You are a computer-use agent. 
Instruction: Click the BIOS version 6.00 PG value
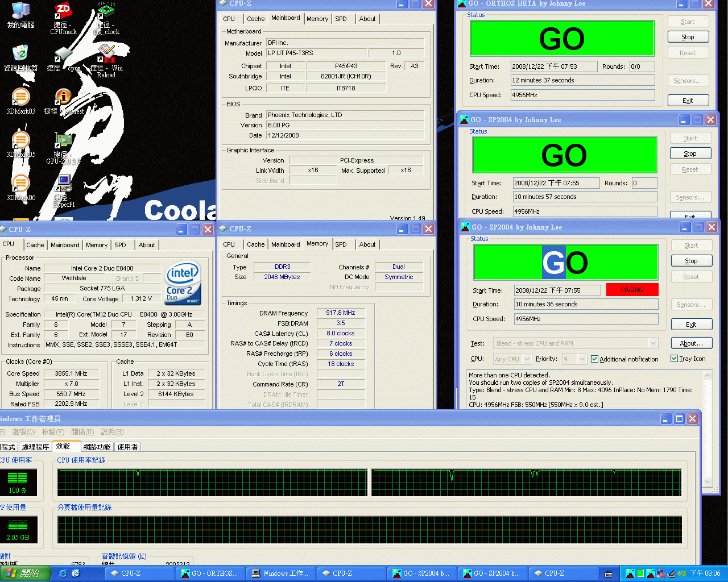click(345, 125)
